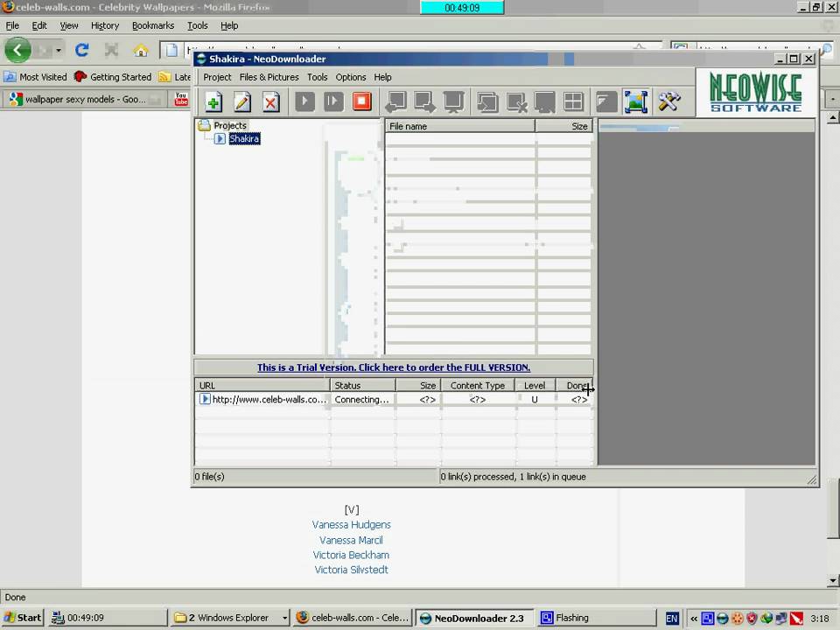Screen dimensions: 840x630
Task: Open Vanessa Hudgens link on webpage
Action: pos(352,524)
